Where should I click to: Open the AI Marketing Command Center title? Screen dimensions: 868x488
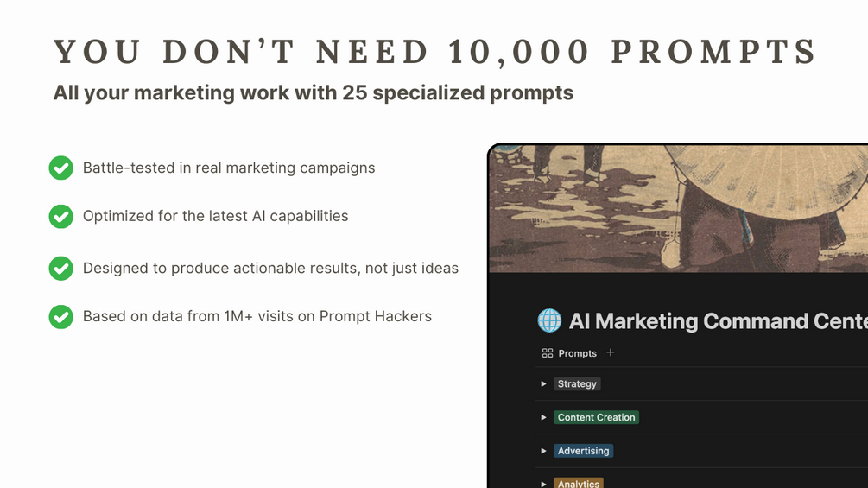click(718, 321)
